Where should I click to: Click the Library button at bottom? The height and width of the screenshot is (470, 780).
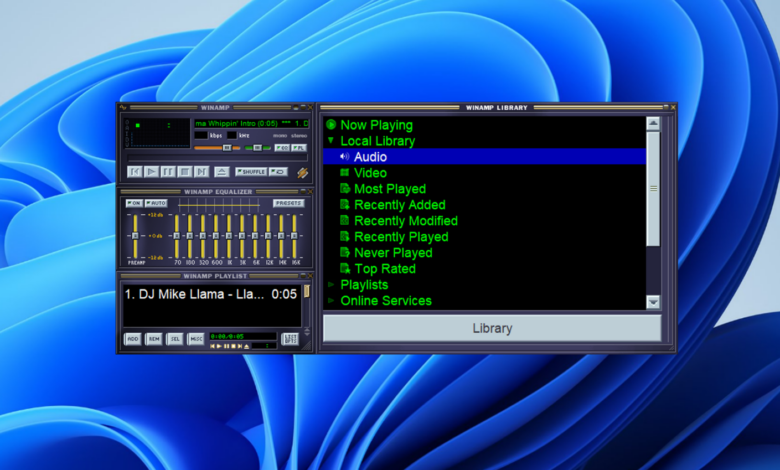tap(492, 328)
